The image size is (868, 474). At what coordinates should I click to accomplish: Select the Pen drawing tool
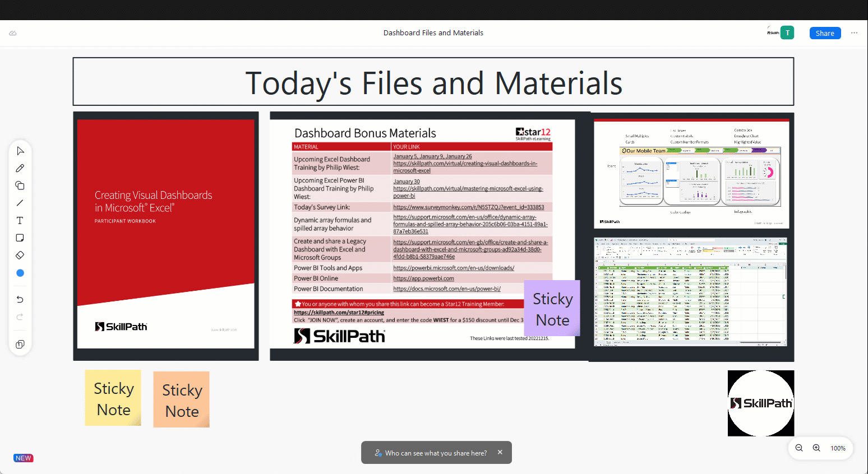pyautogui.click(x=20, y=168)
